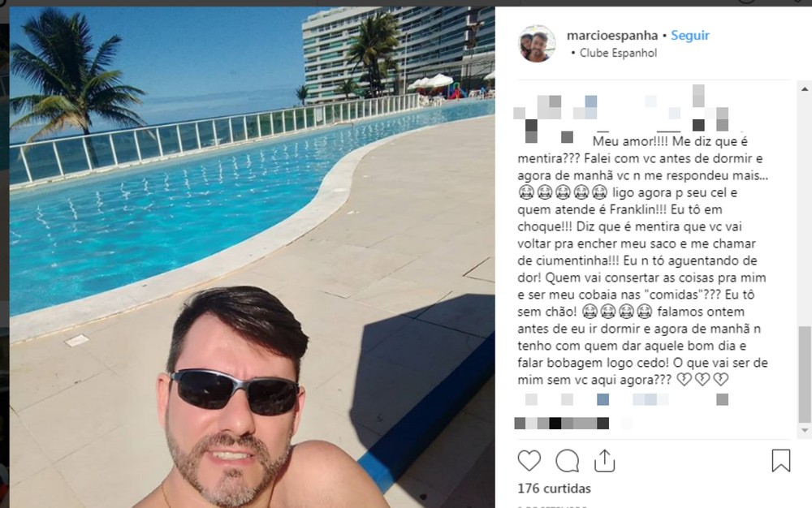
Task: Click the empty scrollbar track above the thumb
Action: [x=805, y=209]
